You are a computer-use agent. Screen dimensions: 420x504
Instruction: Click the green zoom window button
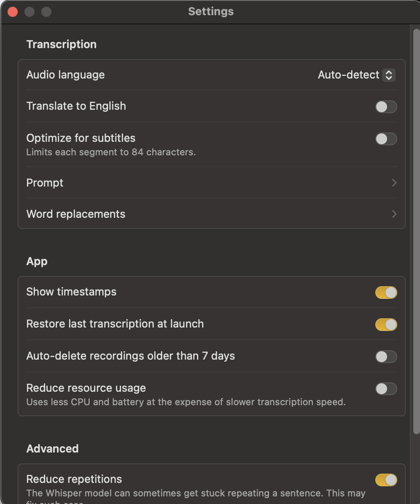coord(46,12)
